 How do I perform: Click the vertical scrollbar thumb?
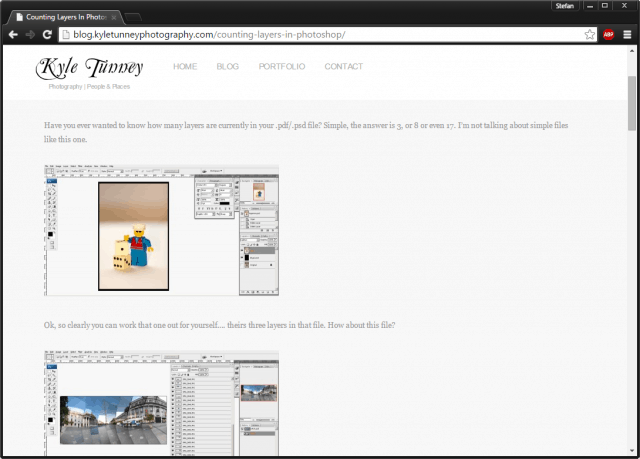coord(632,103)
